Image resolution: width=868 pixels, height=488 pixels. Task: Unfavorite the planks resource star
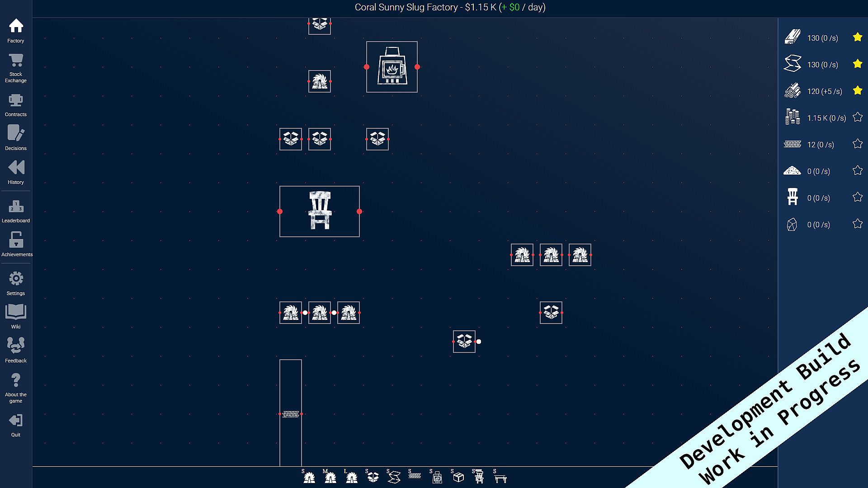(x=857, y=38)
